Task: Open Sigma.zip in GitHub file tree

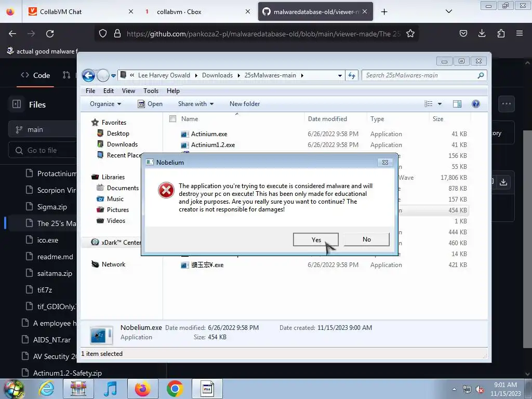Action: pos(52,207)
